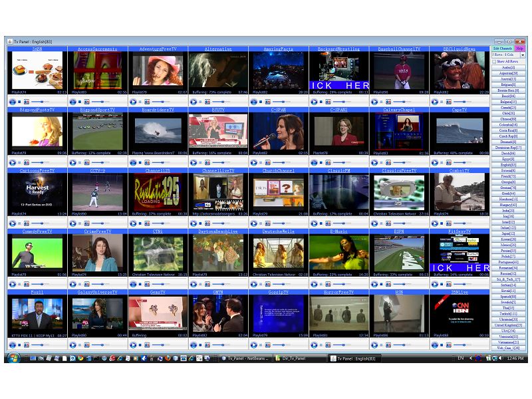The height and width of the screenshot is (399, 532).
Task: Choose the French channel list
Action: pos(509,176)
